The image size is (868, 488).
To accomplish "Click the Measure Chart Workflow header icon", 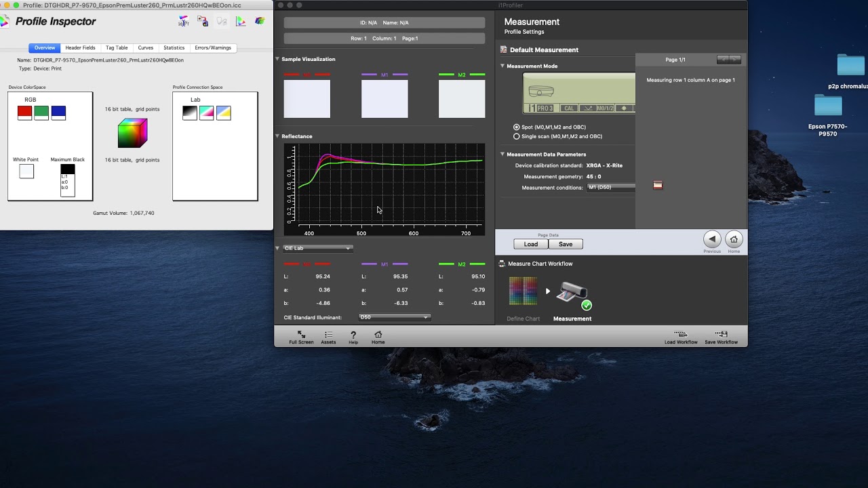I will tap(502, 264).
